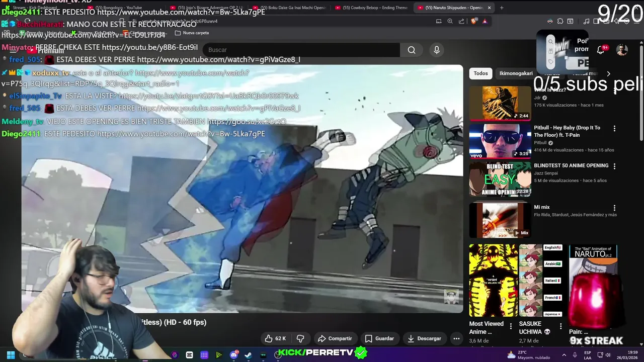The height and width of the screenshot is (362, 644).
Task: Share this page from address bar
Action: [x=461, y=21]
